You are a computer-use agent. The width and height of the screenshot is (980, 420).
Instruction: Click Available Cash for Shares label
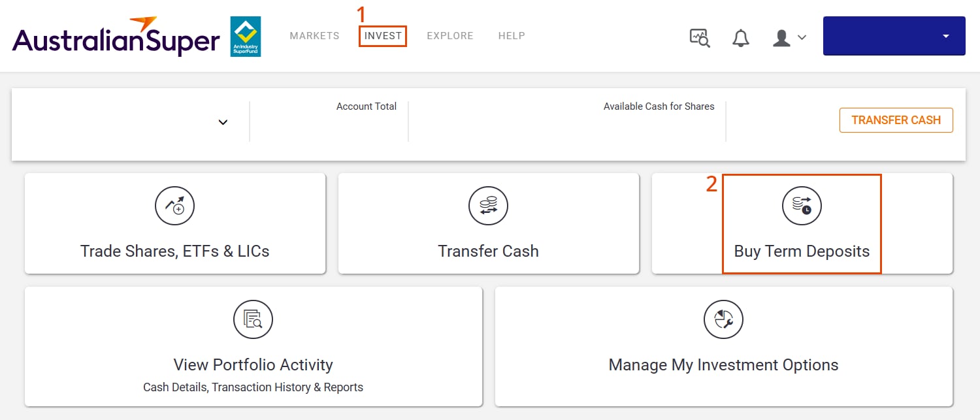click(659, 106)
